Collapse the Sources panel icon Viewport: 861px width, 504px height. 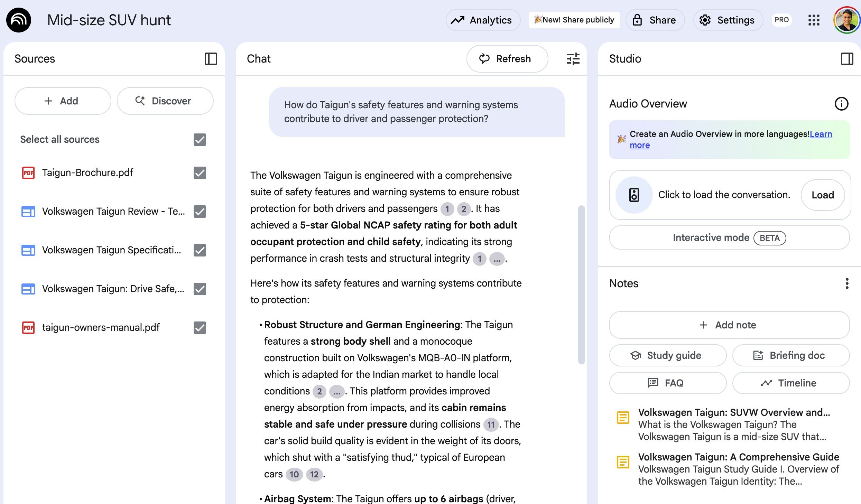(211, 59)
